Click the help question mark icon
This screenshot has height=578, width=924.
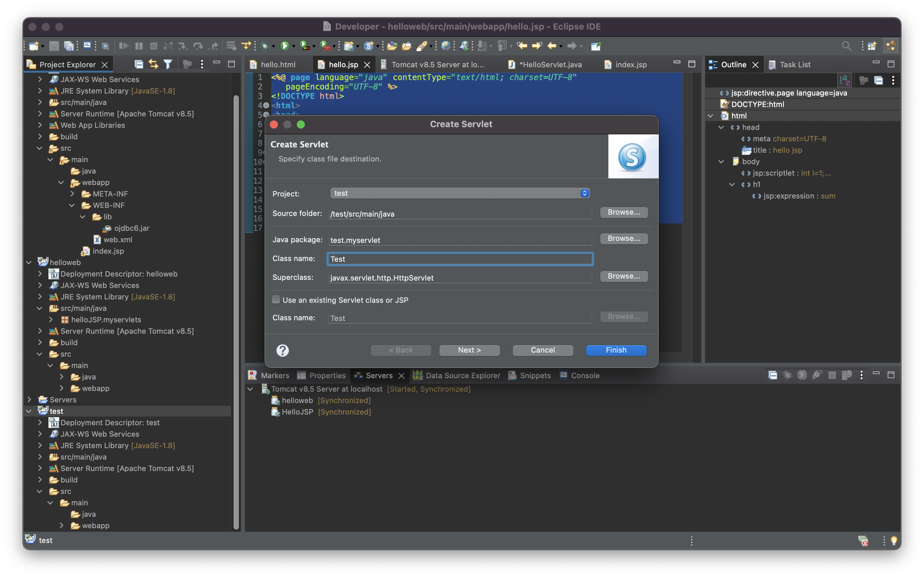pyautogui.click(x=283, y=350)
